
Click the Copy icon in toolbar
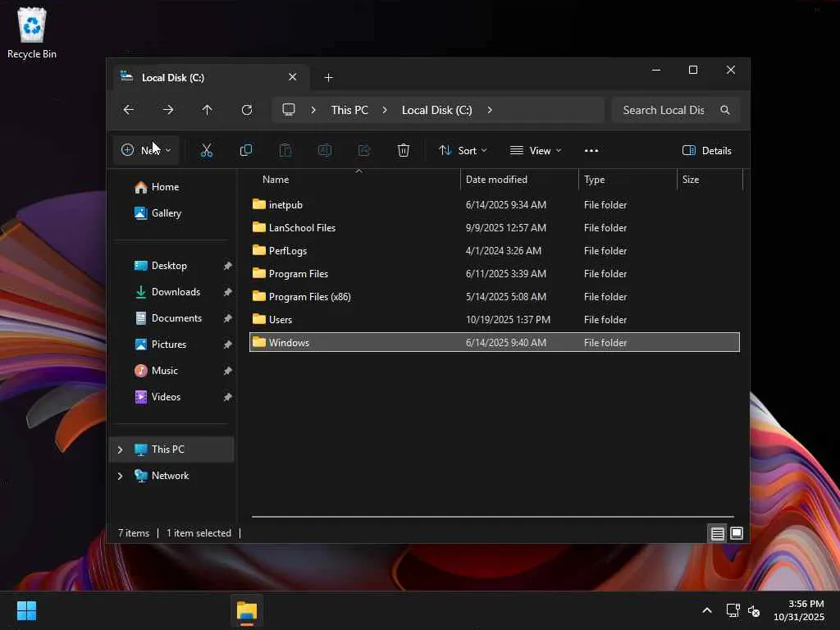click(x=245, y=150)
